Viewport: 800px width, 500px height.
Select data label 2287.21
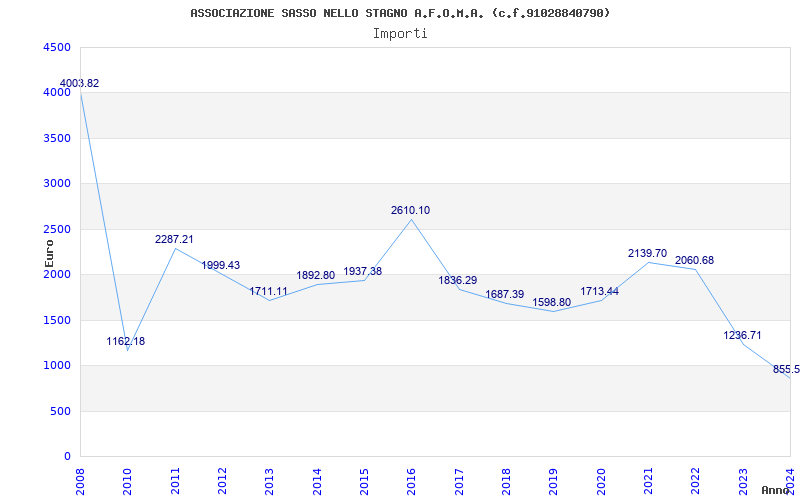tap(174, 239)
